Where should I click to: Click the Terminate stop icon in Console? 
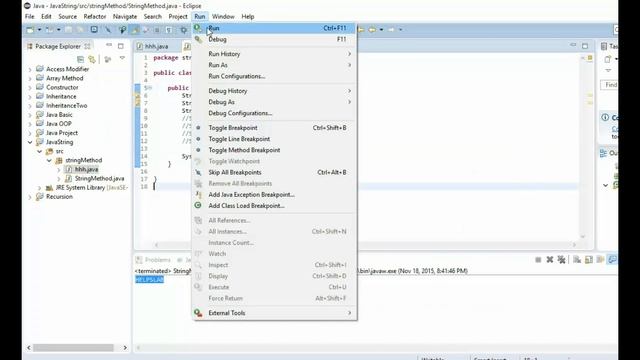coord(538,260)
